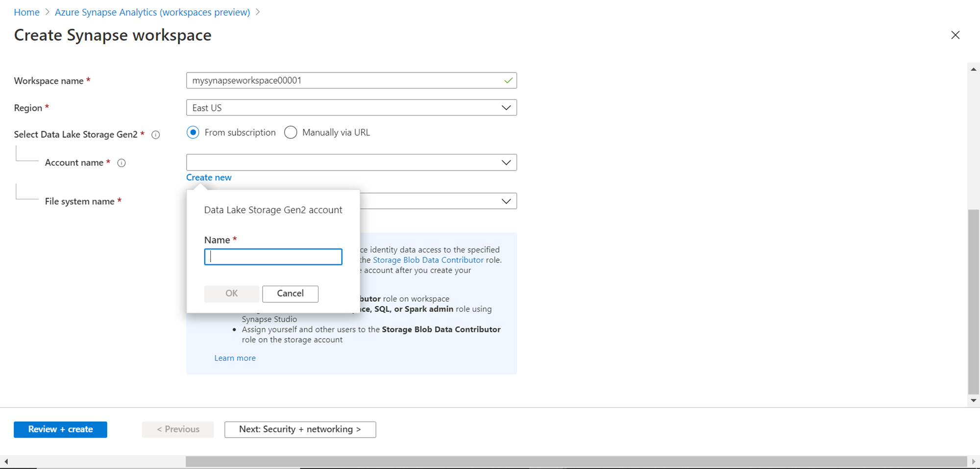Focus the Data Lake Storage Name field
980x469 pixels.
point(273,257)
